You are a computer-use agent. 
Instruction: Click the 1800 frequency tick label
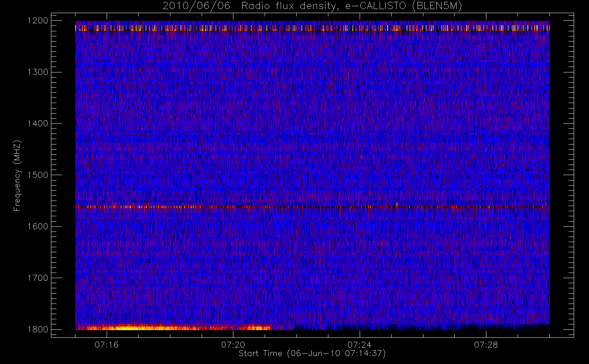(x=38, y=329)
